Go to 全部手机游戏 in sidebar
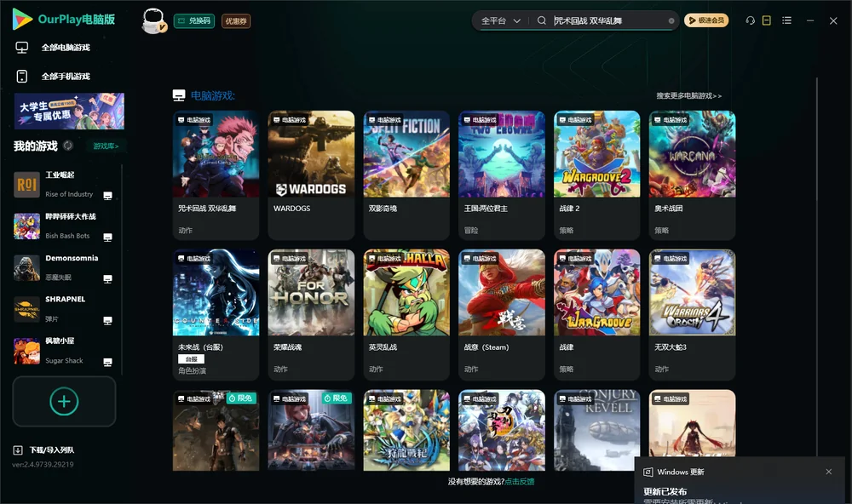 point(66,76)
